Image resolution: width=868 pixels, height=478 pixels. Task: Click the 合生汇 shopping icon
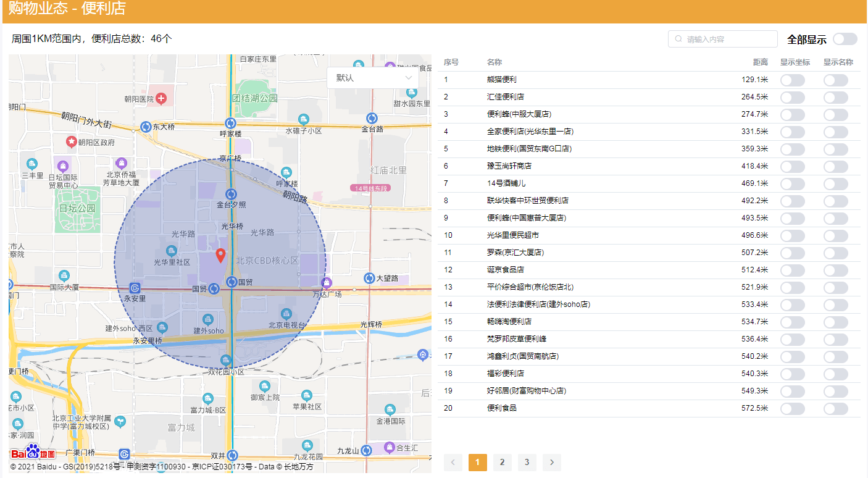point(389,447)
